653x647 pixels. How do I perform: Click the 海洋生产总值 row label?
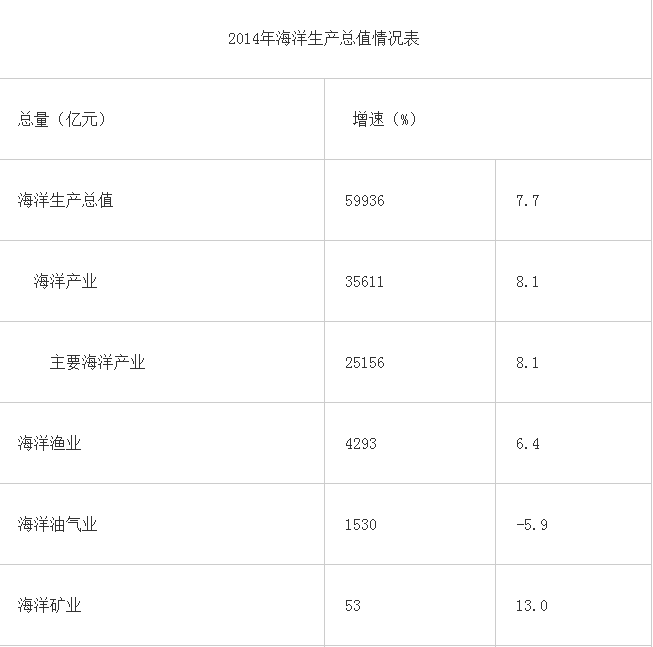[65, 200]
